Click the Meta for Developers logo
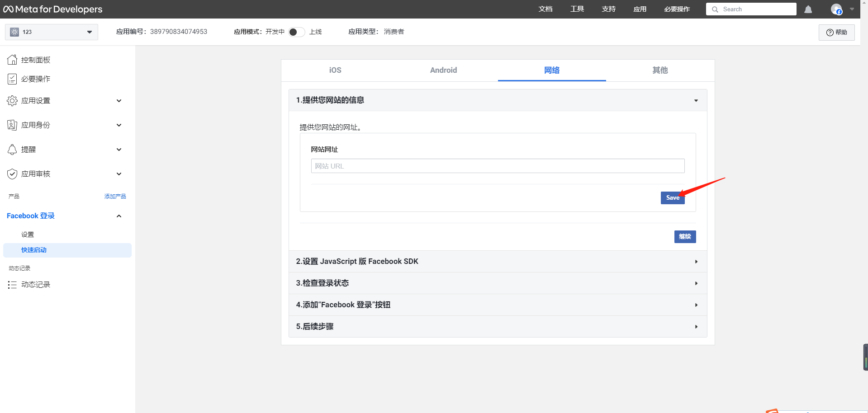 [52, 9]
